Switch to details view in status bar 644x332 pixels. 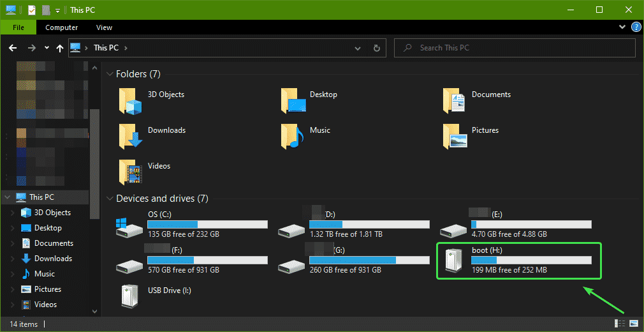coord(620,324)
